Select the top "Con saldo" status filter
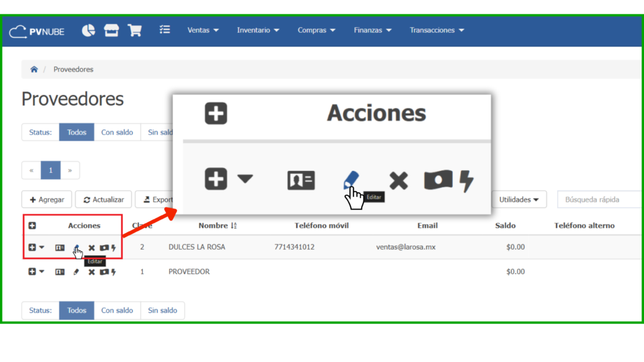The image size is (644, 362). tap(117, 133)
